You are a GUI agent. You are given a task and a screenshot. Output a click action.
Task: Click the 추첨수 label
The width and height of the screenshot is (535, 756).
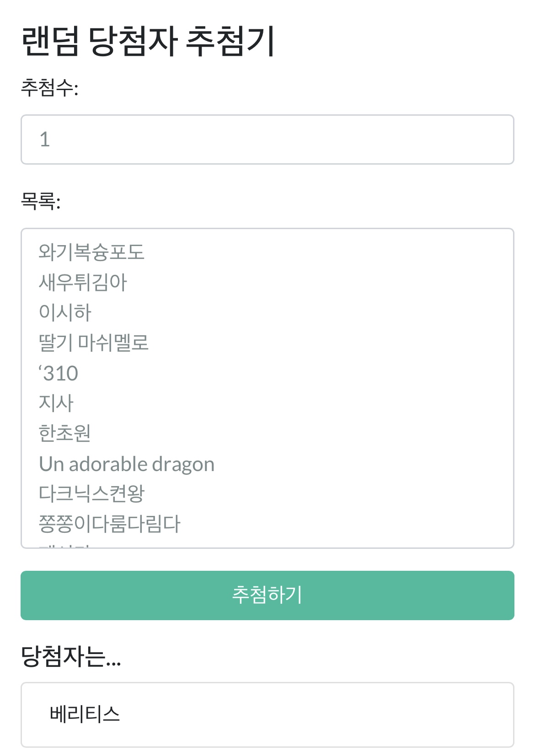49,87
